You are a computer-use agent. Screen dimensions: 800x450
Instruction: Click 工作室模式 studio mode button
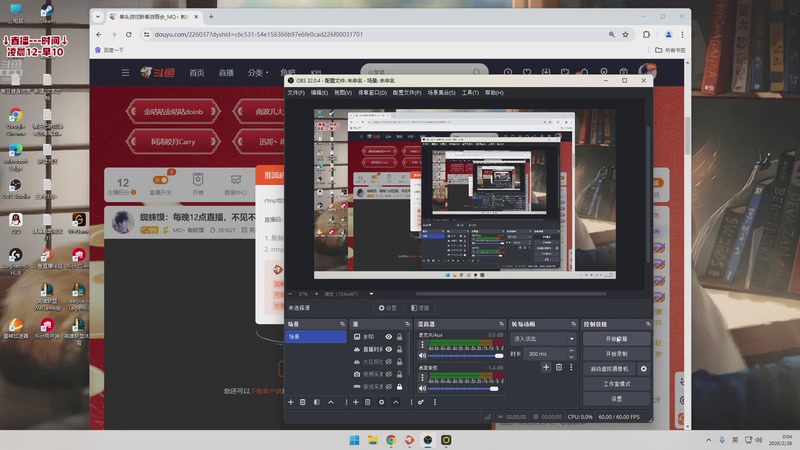tap(617, 384)
